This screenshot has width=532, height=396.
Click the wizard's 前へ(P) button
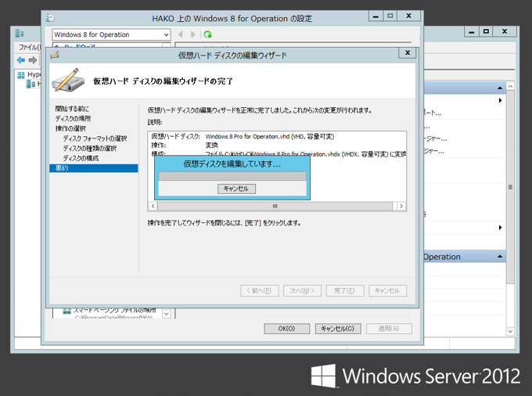260,291
